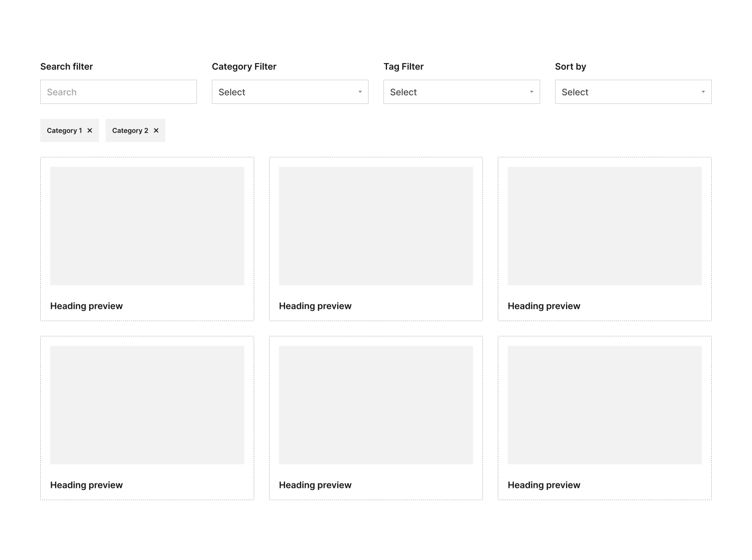
Task: Click the "Search filter" label
Action: click(67, 67)
